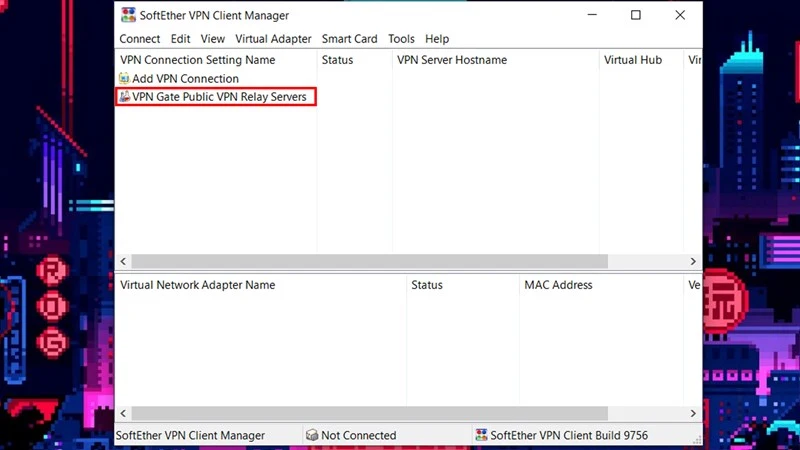The height and width of the screenshot is (450, 800).
Task: Maximize the SoftEther VPN Client window
Action: tap(635, 15)
